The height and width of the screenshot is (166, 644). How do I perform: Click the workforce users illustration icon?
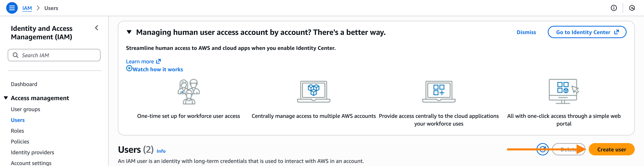click(189, 91)
